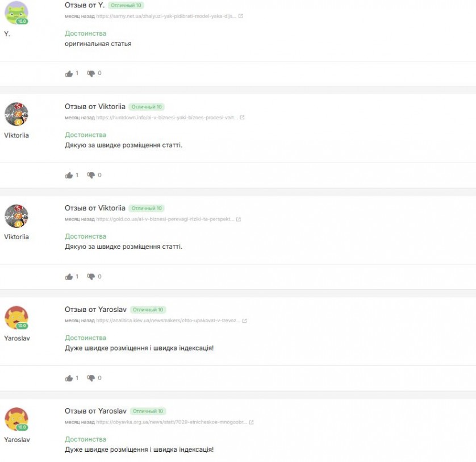Screen dimensions: 476x462
Task: Follow the sarny.net.ua article URL
Action: point(166,16)
